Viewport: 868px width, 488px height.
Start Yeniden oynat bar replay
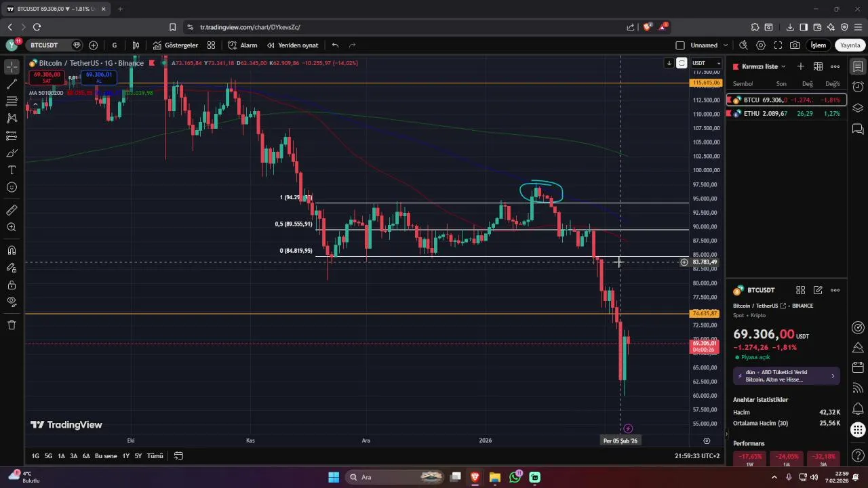[292, 45]
